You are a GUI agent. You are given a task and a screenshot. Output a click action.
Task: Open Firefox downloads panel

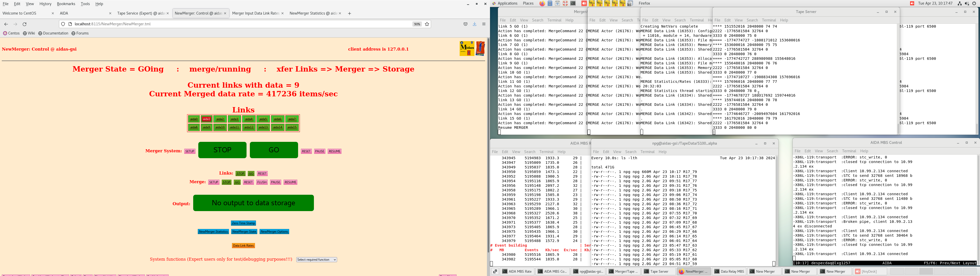475,24
